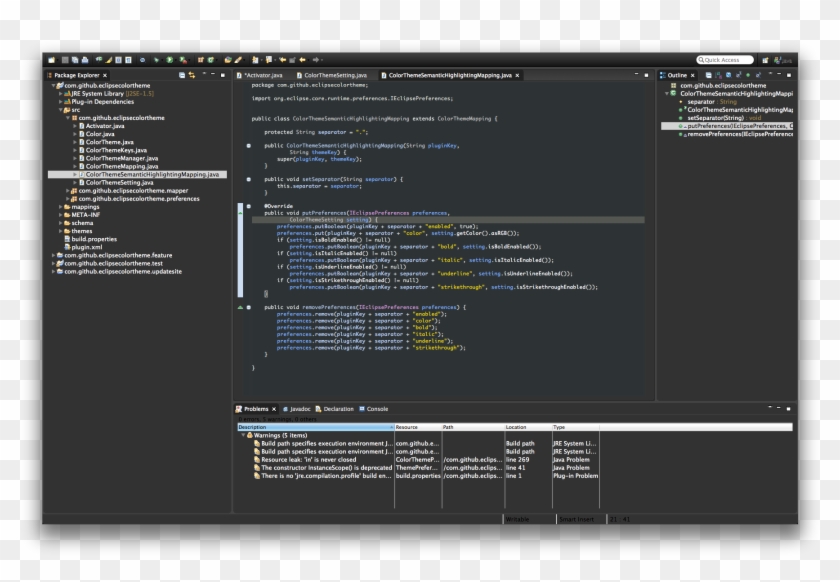Screen dimensions: 840x582
Task: Collapse the Warnings (5 items) group
Action: click(x=241, y=435)
